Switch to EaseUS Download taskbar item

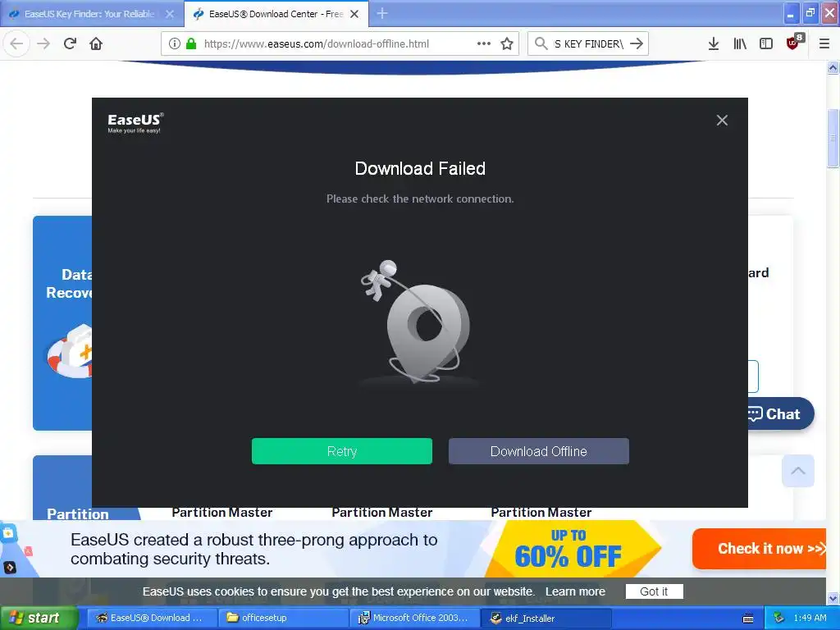coord(151,618)
